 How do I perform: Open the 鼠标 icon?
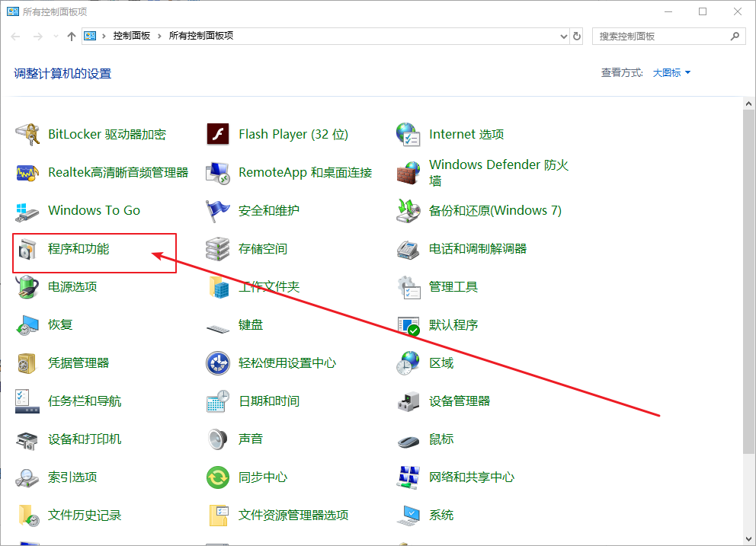[x=408, y=439]
